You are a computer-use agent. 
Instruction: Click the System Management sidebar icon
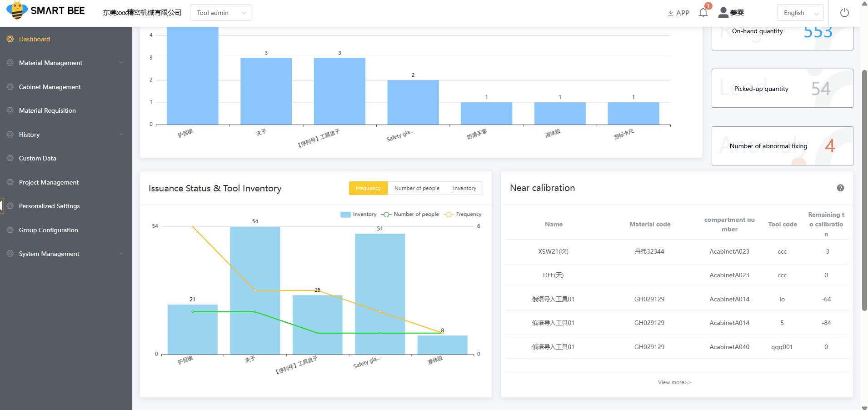tap(10, 254)
